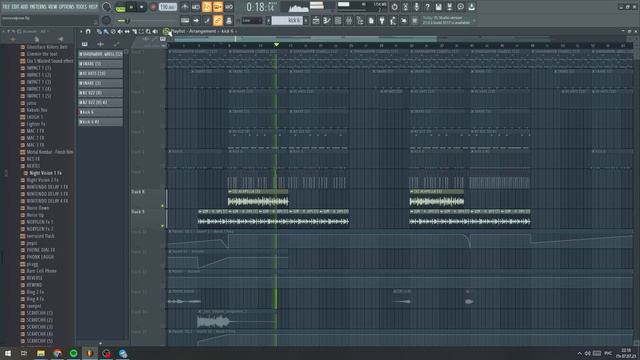Select kick 6 pattern in picker
Screen dimensions: 640x360
coord(100,112)
